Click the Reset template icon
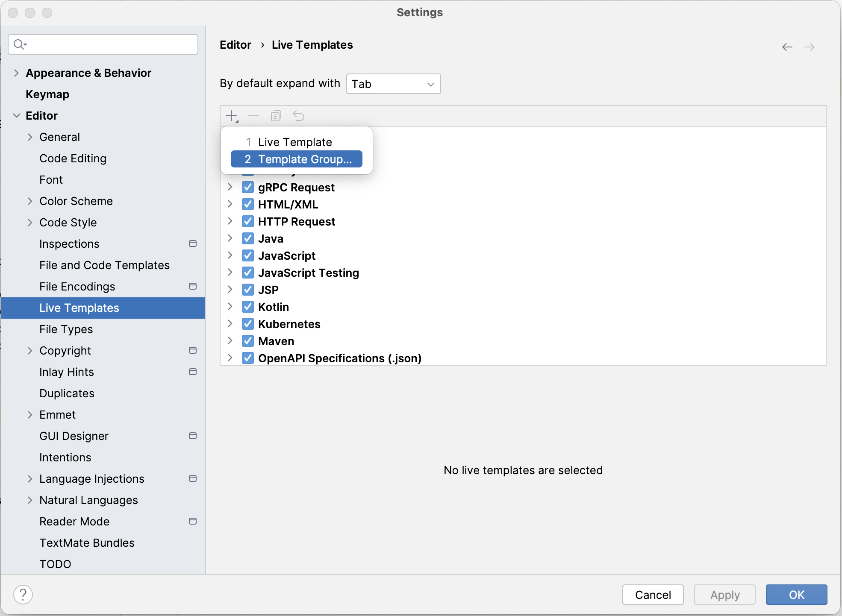Screen dimensions: 842x616 pos(298,116)
